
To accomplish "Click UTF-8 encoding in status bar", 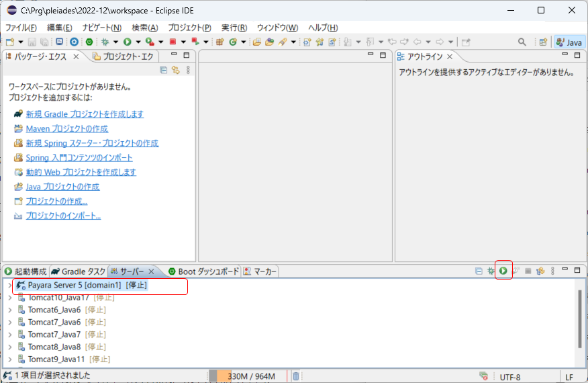I will coord(510,377).
